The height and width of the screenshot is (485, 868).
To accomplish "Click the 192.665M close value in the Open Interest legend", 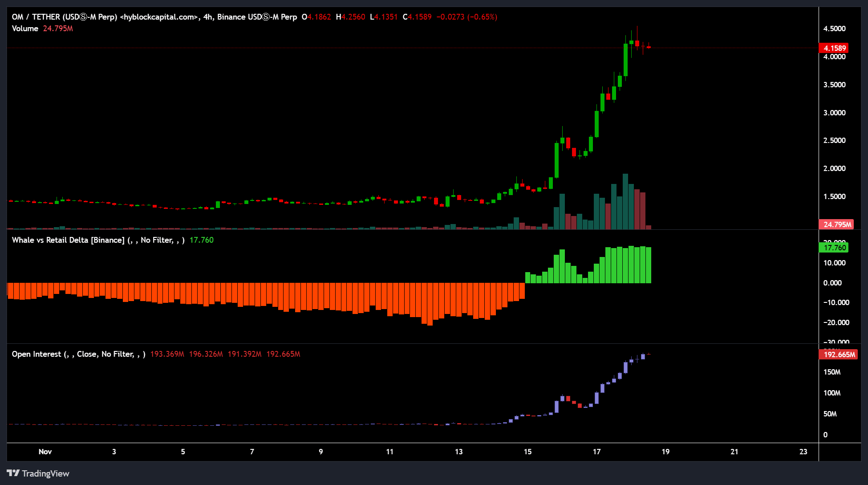I will click(x=283, y=354).
